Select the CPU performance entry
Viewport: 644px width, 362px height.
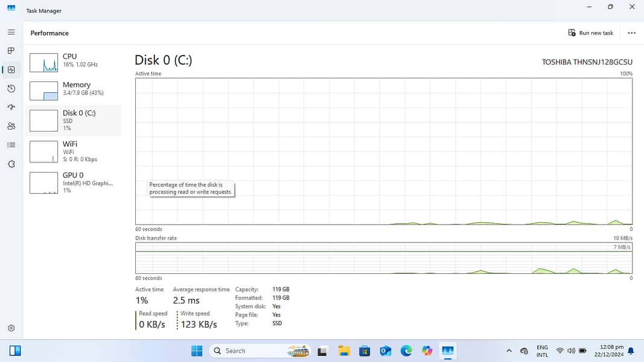(73, 62)
